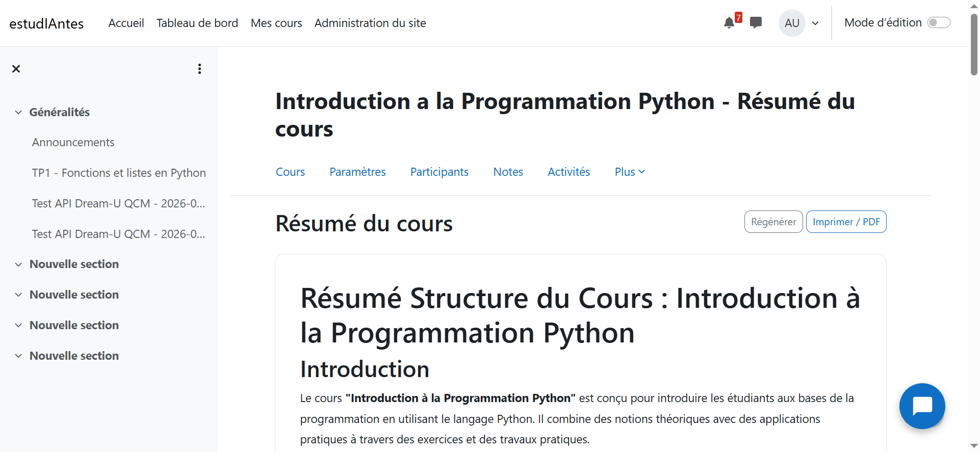The width and height of the screenshot is (980, 452).
Task: Open Mes cours menu item
Action: pyautogui.click(x=276, y=23)
